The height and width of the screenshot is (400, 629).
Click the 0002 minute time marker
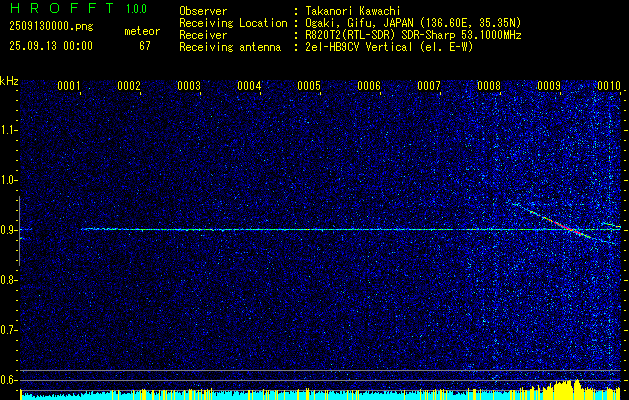(129, 86)
